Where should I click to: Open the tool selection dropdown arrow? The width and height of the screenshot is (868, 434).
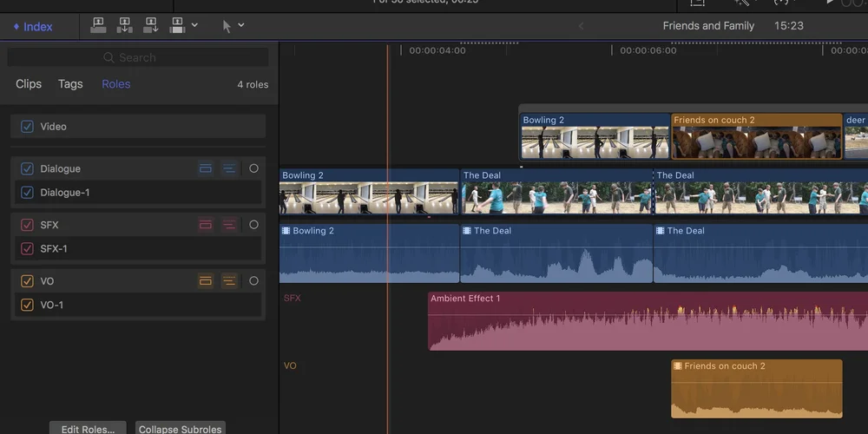[240, 25]
